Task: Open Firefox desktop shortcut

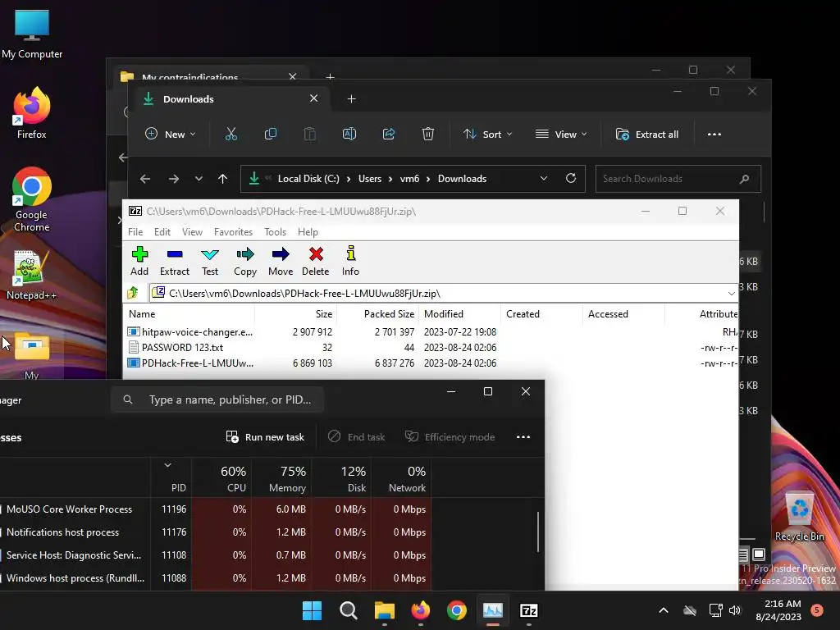Action: point(32,113)
